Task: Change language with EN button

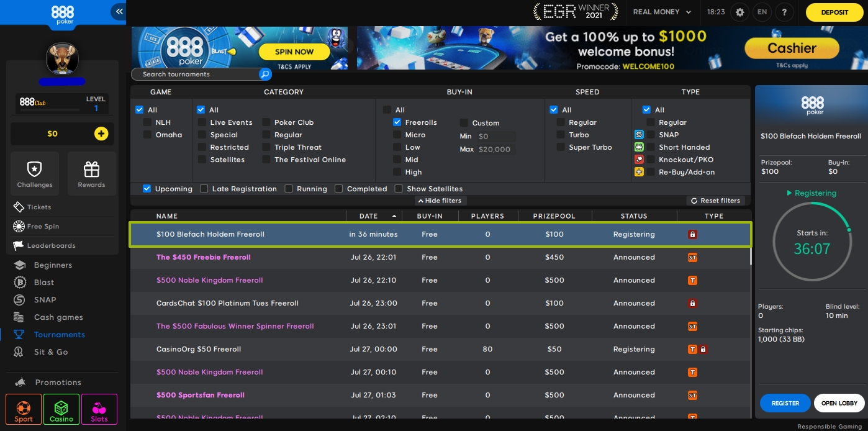Action: click(x=762, y=12)
